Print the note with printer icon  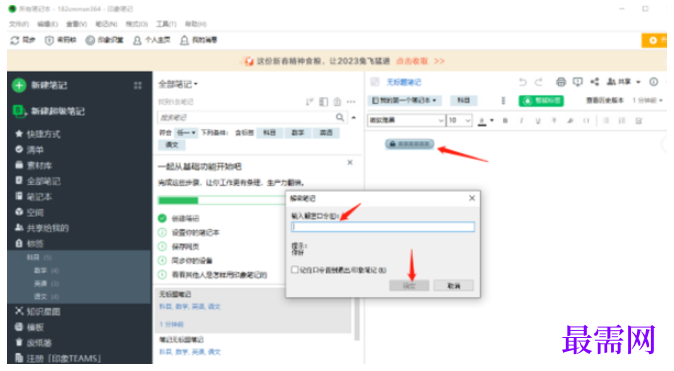point(561,82)
